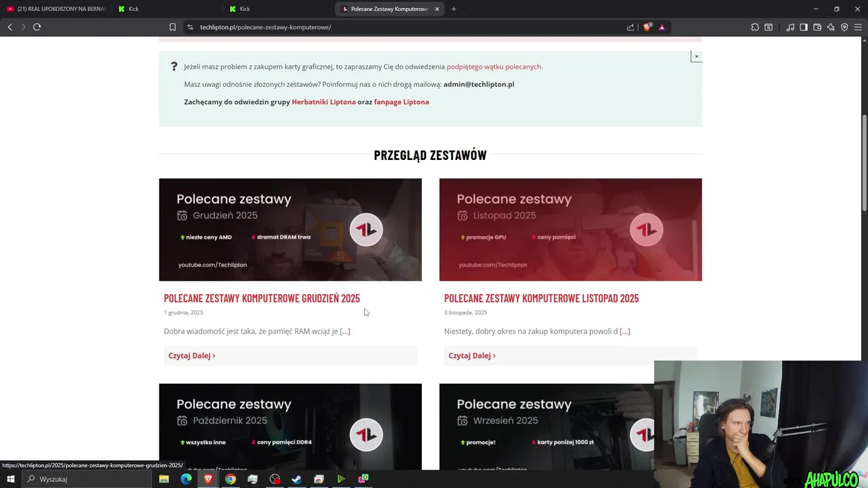The image size is (868, 488).
Task: Switch to the first Kick tab
Action: [x=166, y=9]
